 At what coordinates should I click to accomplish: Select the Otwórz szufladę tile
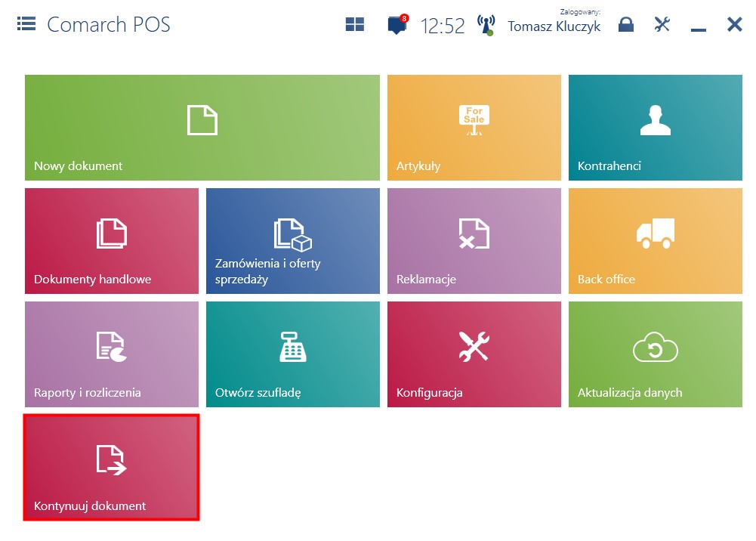tap(293, 354)
